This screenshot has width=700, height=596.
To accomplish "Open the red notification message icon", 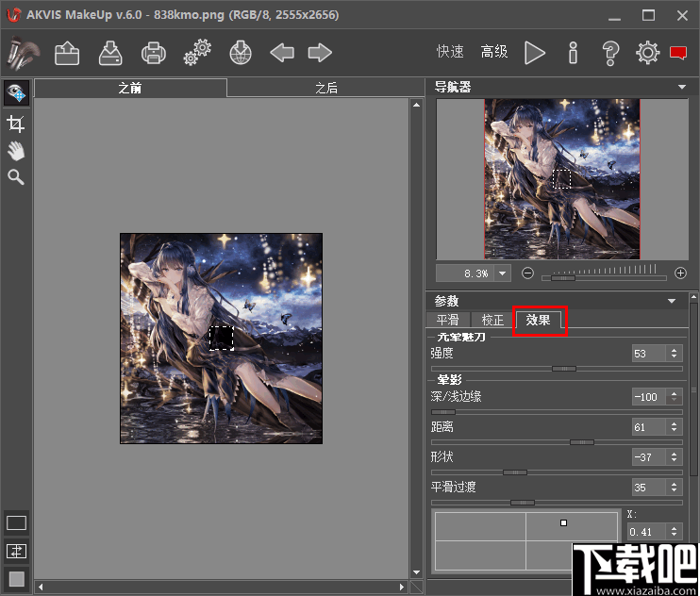I will click(678, 53).
